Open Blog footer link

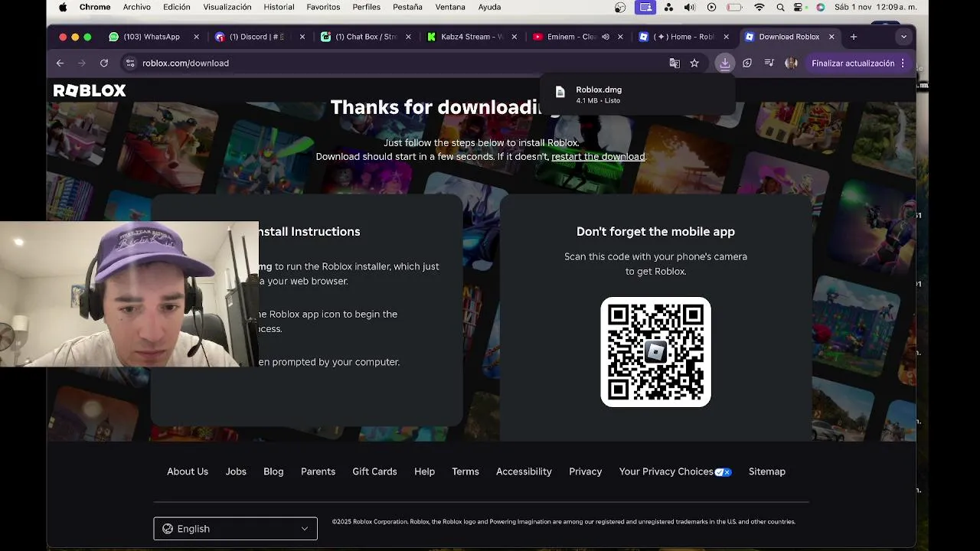273,471
